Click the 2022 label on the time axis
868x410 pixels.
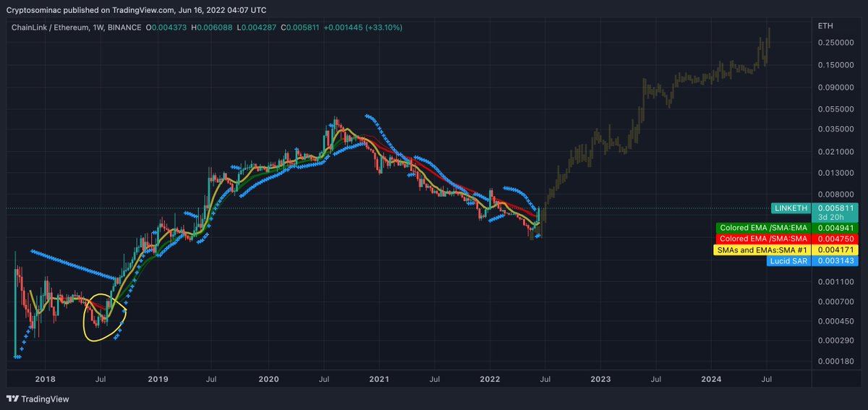[490, 379]
